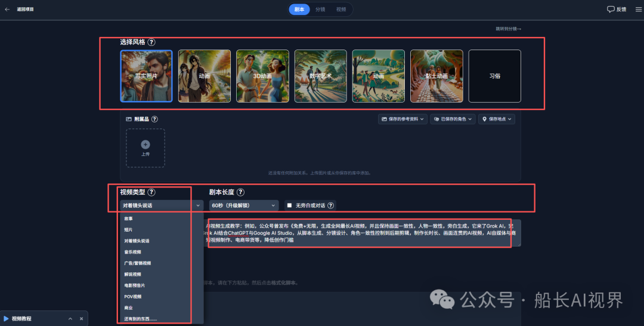Click the 返回项目 link
This screenshot has height=326, width=644.
pyautogui.click(x=25, y=9)
